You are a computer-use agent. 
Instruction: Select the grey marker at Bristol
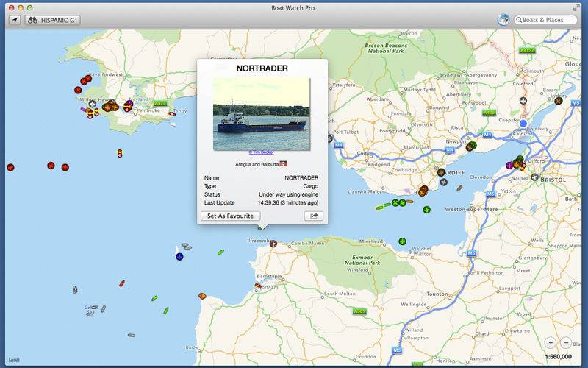click(535, 177)
